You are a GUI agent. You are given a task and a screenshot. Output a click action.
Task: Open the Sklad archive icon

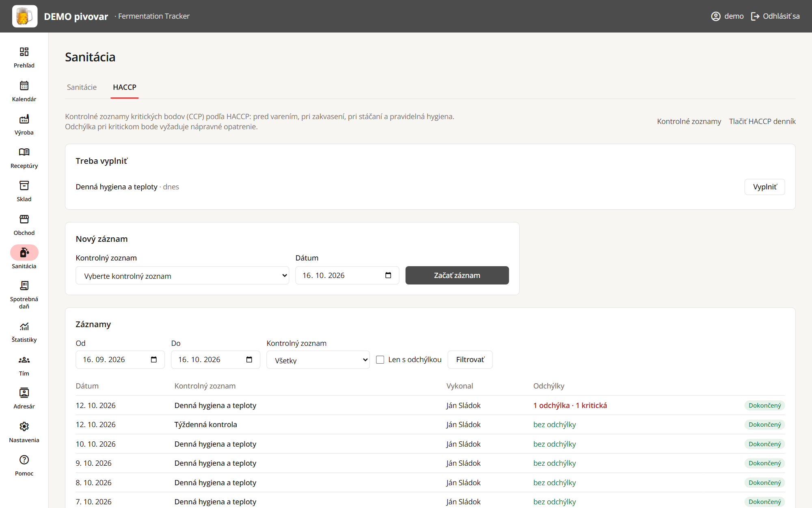[24, 186]
